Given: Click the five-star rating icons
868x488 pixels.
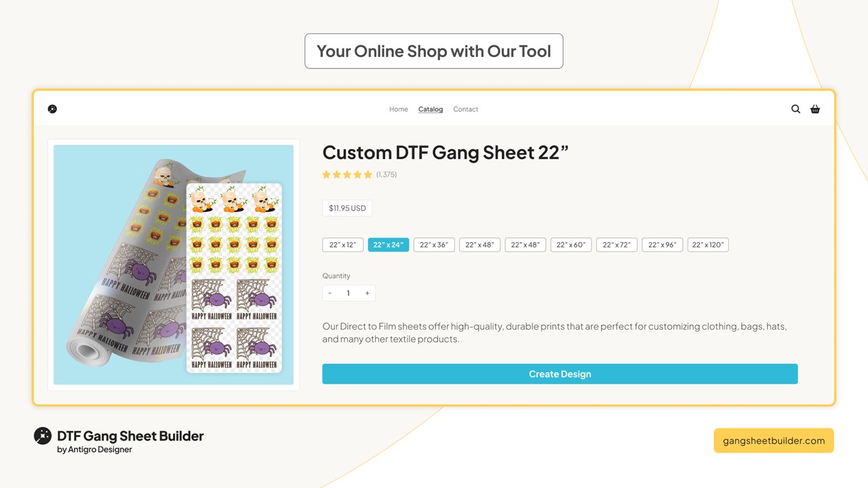Looking at the screenshot, I should coord(347,175).
